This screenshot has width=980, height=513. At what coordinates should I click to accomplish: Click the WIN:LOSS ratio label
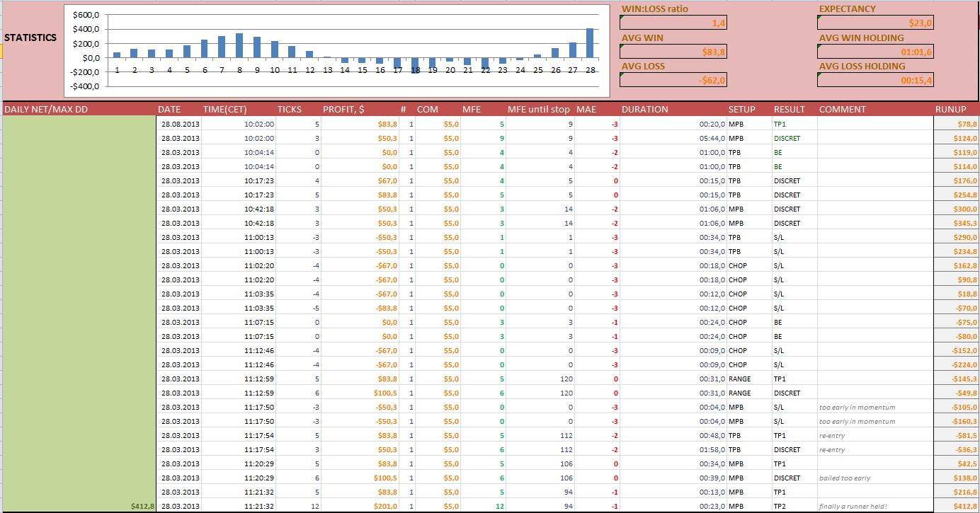coord(654,9)
